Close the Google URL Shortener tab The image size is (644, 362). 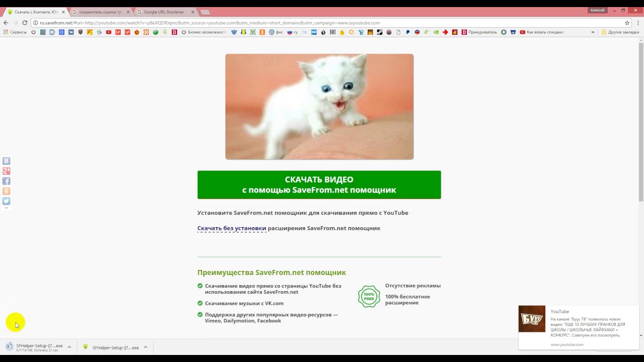coord(193,12)
